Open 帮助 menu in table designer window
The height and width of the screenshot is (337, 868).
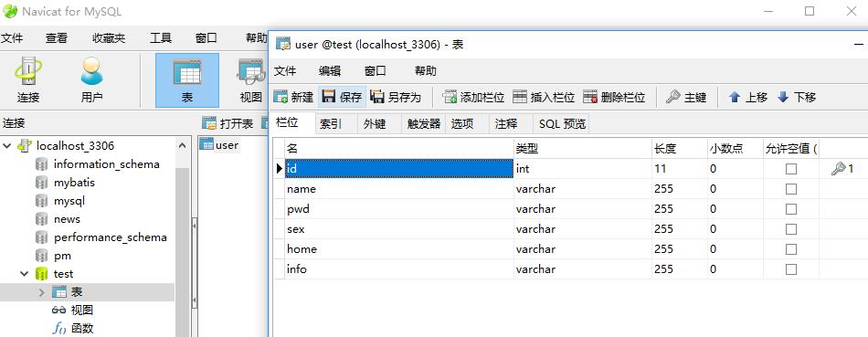point(426,71)
